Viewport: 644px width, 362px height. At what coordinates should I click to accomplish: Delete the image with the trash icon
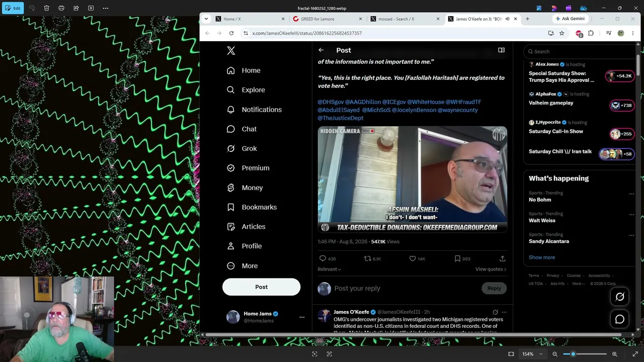click(x=46, y=8)
